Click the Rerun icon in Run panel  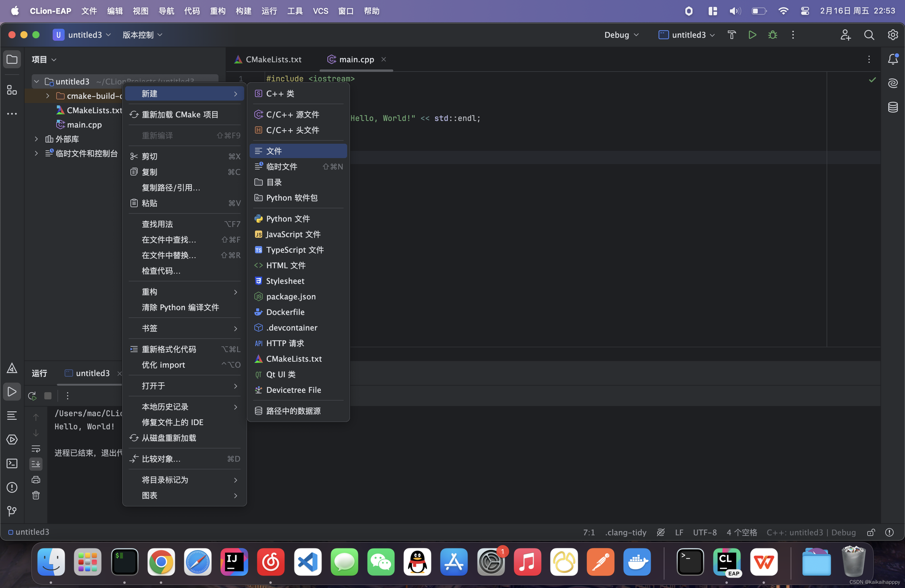32,395
